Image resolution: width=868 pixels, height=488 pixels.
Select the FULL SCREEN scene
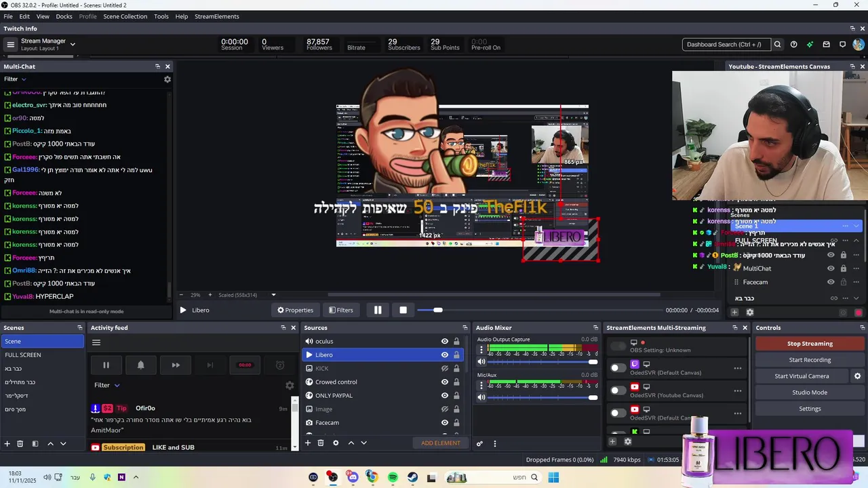43,355
